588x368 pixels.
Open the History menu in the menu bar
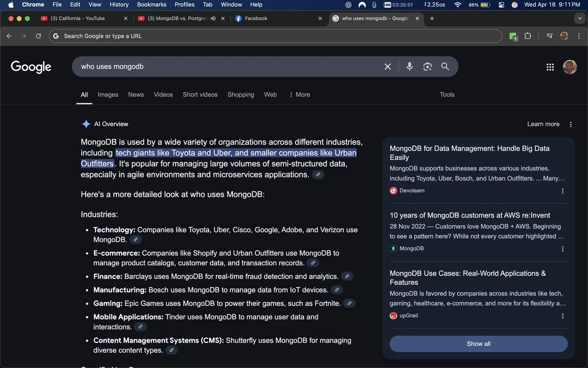[119, 5]
